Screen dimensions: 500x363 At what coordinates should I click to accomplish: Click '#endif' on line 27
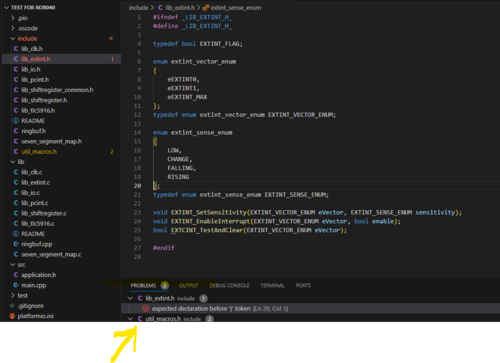pos(164,248)
